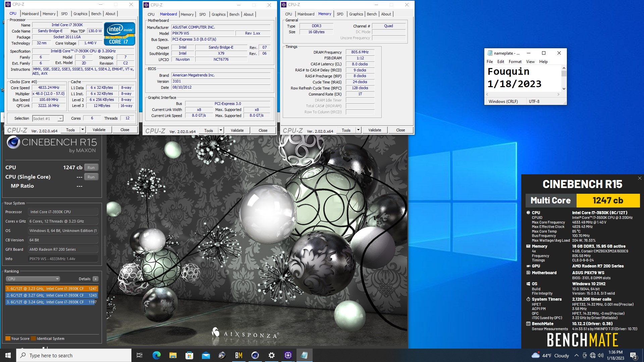Open Notepad Format menu
644x362 pixels.
515,62
